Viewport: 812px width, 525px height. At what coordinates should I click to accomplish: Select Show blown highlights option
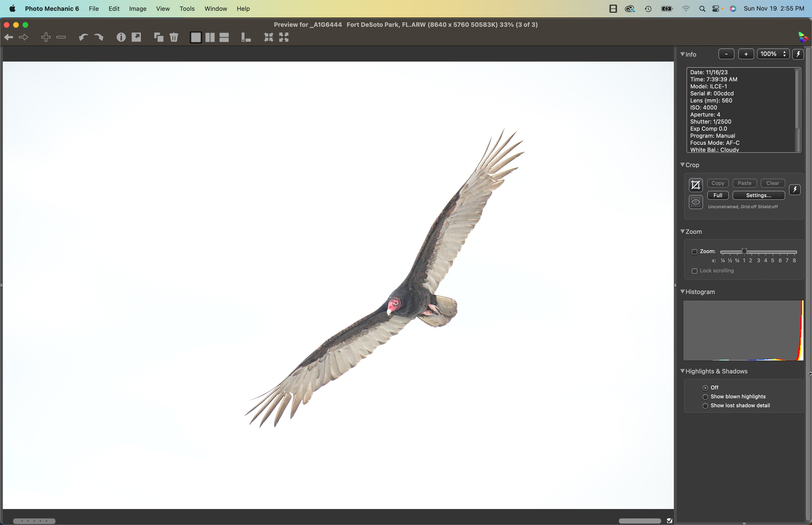click(705, 397)
